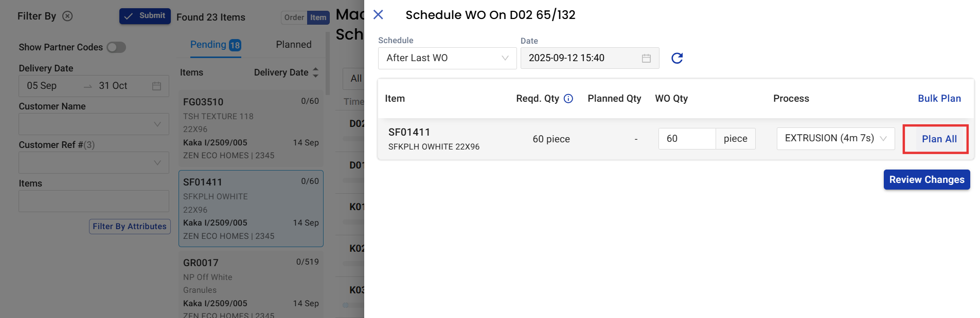Click the Reqd. Qty info icon
980x318 pixels.
point(568,99)
